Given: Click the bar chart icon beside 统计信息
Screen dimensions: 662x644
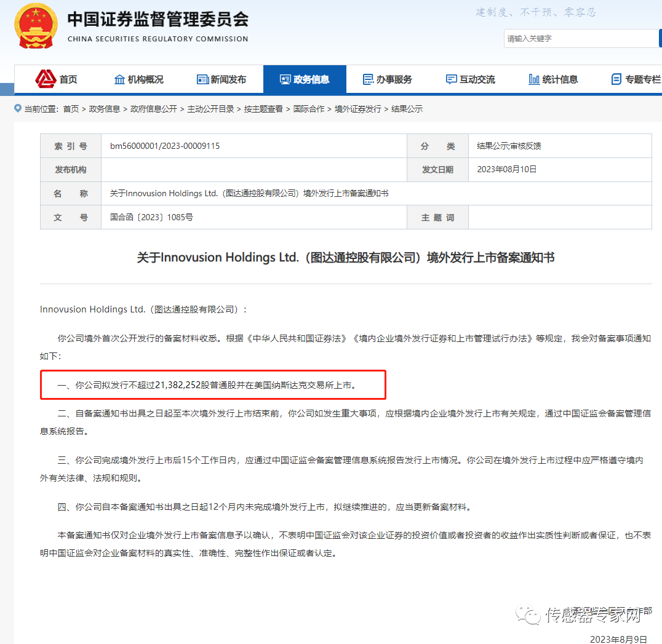Looking at the screenshot, I should point(534,79).
